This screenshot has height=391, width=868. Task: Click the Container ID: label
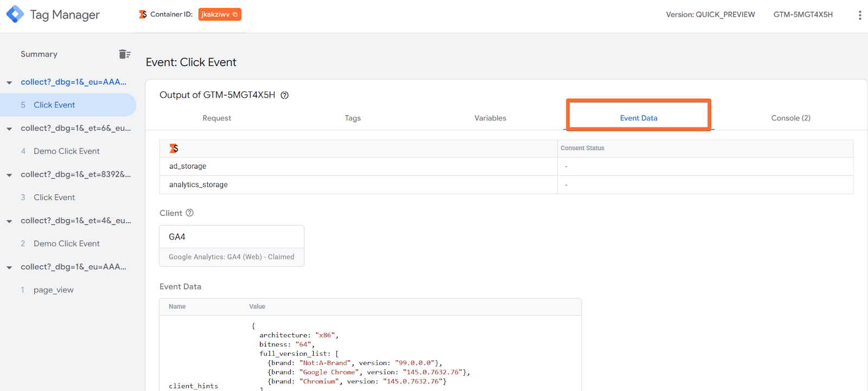tap(171, 15)
